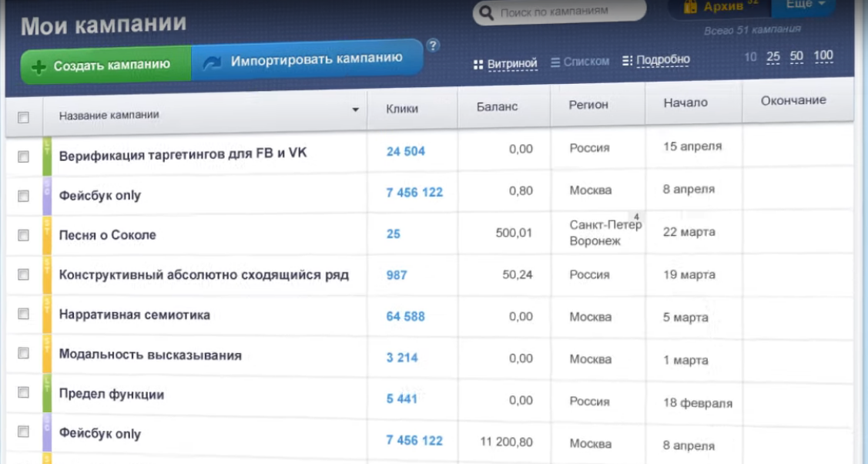The width and height of the screenshot is (868, 464).
Task: Sort by Регион column header
Action: pos(588,105)
